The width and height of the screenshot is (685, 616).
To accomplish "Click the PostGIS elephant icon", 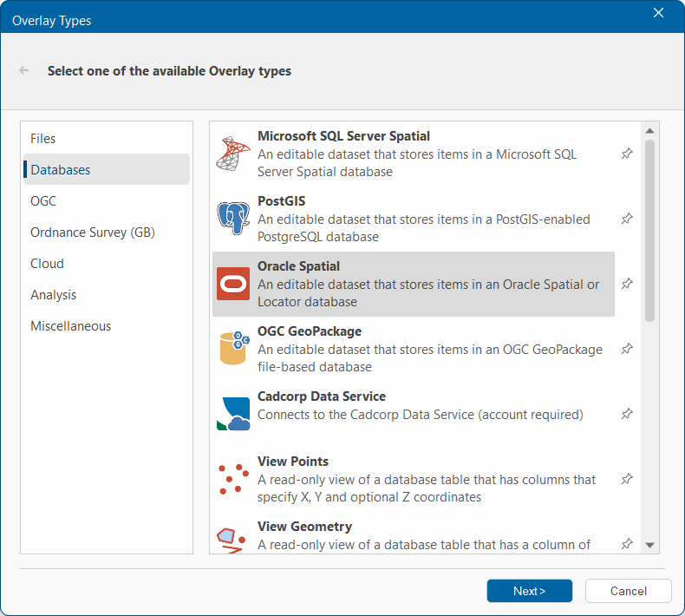I will 232,219.
